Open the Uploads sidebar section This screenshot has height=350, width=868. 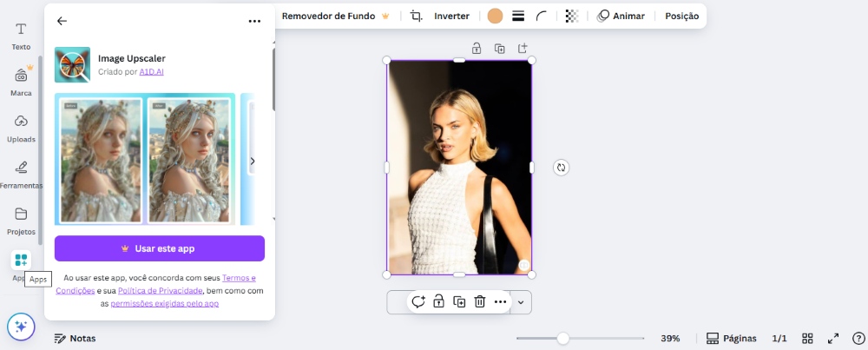pyautogui.click(x=21, y=128)
